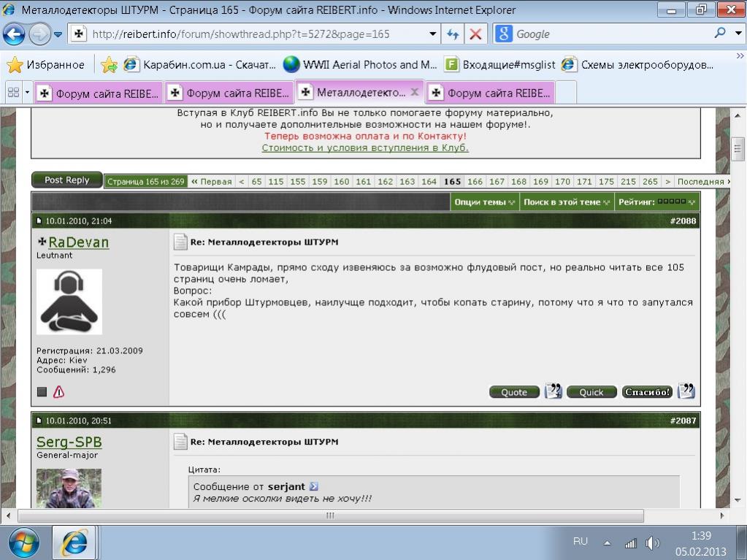The image size is (747, 560).
Task: Go to page 166 of the thread
Action: pyautogui.click(x=475, y=182)
